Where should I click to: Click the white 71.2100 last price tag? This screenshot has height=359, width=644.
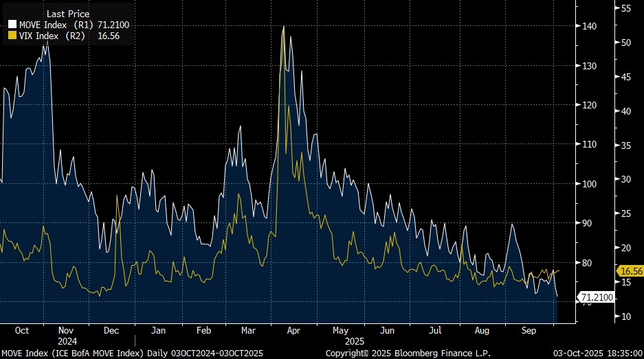tap(595, 297)
